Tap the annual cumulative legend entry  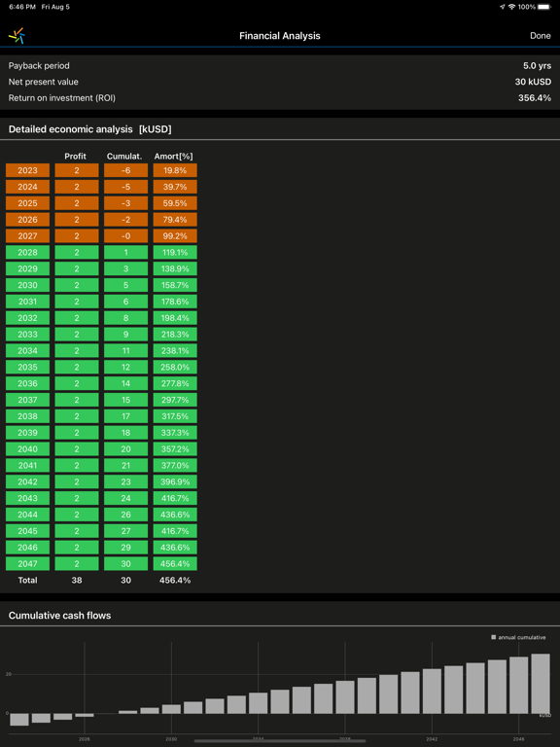518,637
